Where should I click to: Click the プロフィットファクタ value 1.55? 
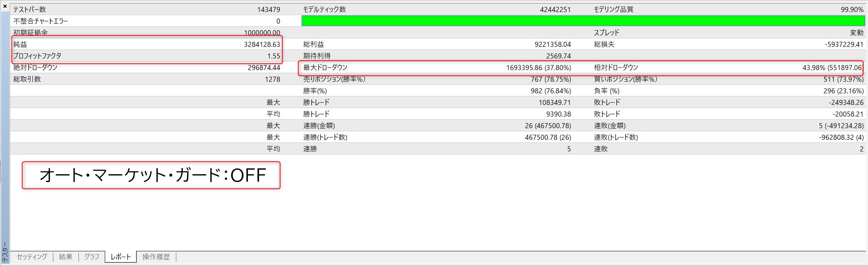[273, 56]
